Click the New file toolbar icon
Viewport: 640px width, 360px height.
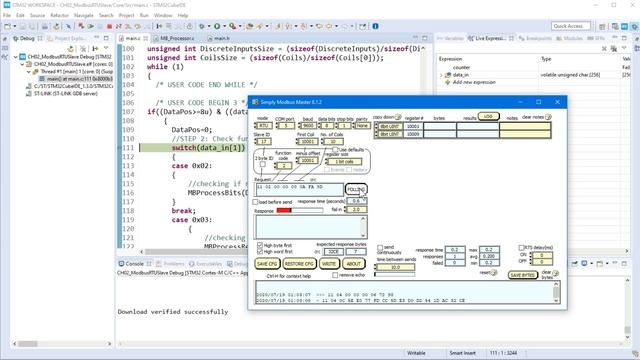(7, 26)
